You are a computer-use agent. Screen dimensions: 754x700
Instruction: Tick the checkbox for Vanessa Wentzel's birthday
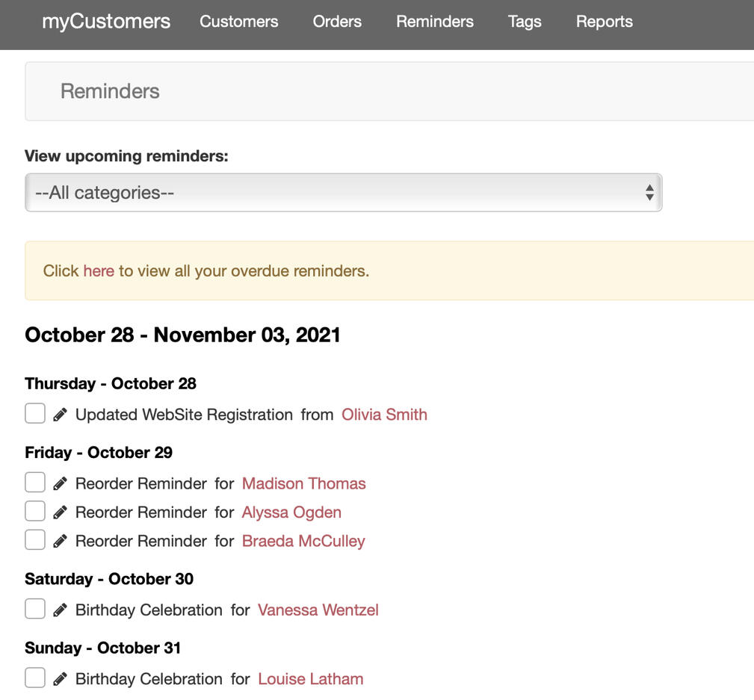pos(35,610)
